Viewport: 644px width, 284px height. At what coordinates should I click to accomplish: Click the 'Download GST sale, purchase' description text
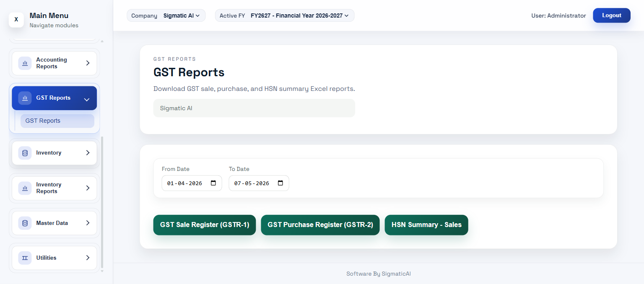(x=254, y=89)
